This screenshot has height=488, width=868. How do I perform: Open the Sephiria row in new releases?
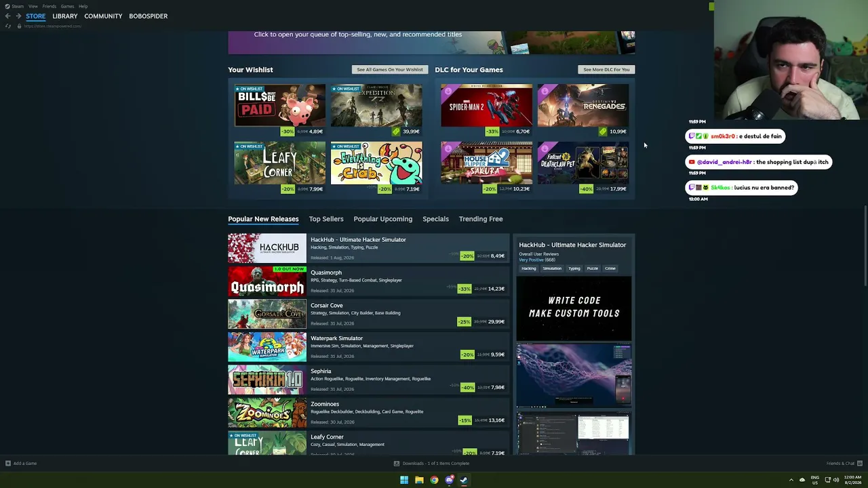pos(368,380)
